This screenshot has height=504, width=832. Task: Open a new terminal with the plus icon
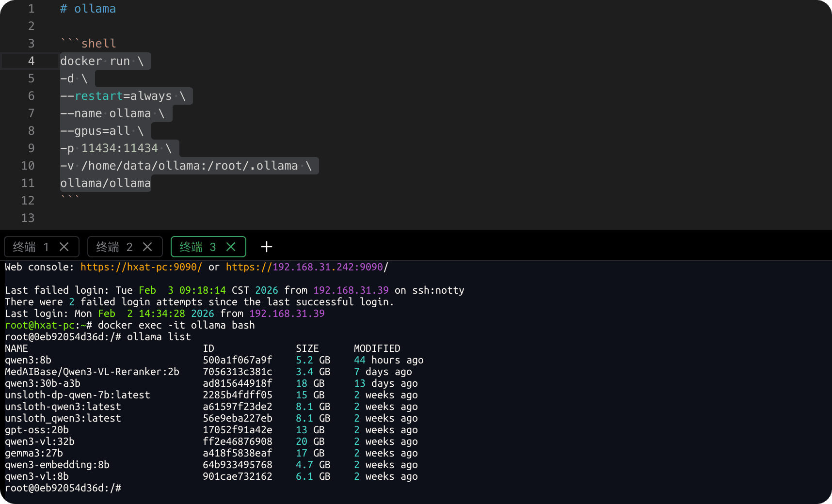[266, 247]
